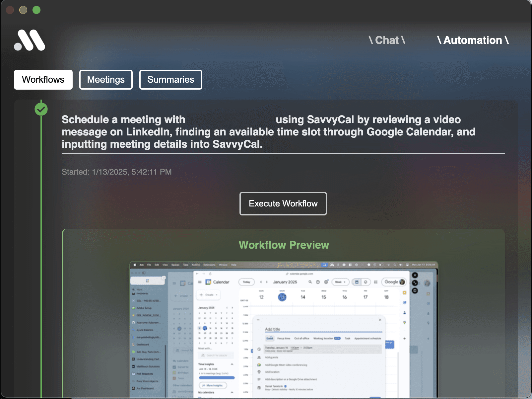Click the 'Started: 1/13/2025, 5:42:11 PM' timestamp

[x=117, y=172]
